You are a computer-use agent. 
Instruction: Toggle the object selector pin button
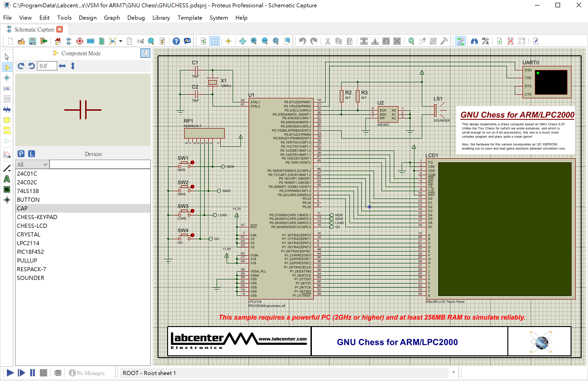click(x=145, y=53)
